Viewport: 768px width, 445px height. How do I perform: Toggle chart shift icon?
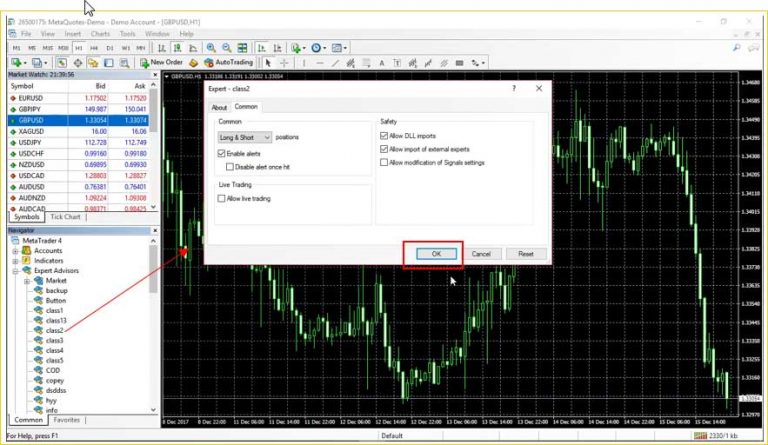point(277,48)
